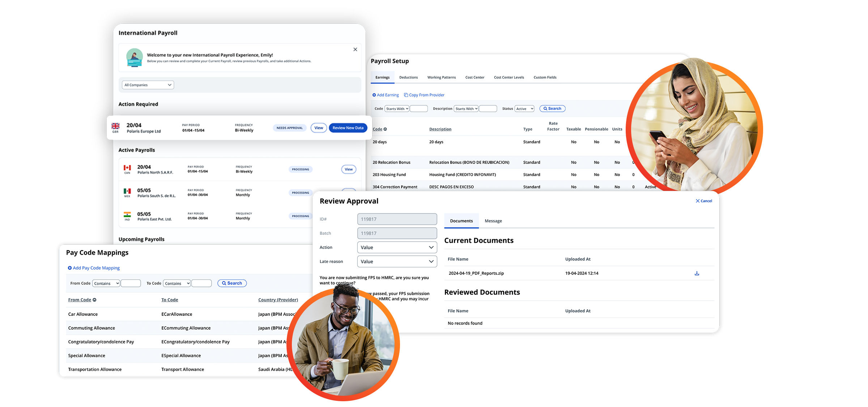The width and height of the screenshot is (868, 407).
Task: Click the 'Car Allowance' from code row
Action: tap(83, 314)
